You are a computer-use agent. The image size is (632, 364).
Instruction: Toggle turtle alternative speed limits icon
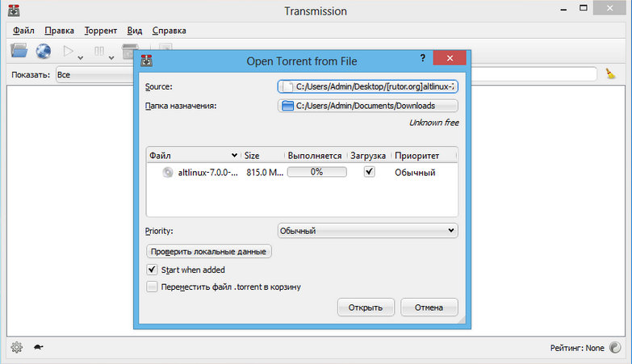[38, 347]
